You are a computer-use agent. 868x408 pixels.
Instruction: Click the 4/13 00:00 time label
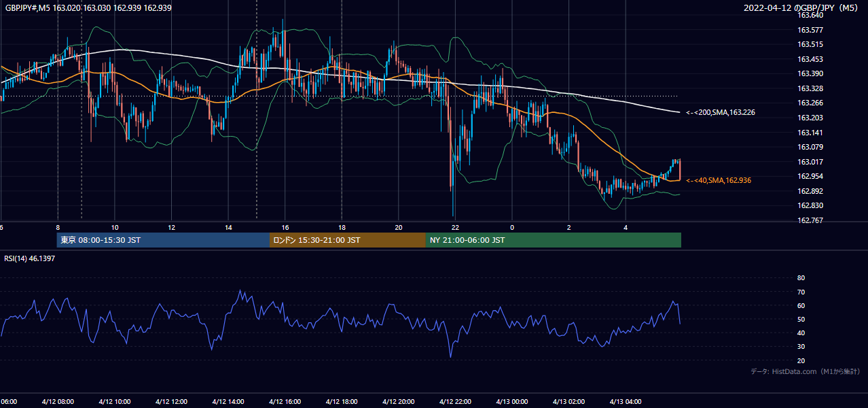(511, 402)
